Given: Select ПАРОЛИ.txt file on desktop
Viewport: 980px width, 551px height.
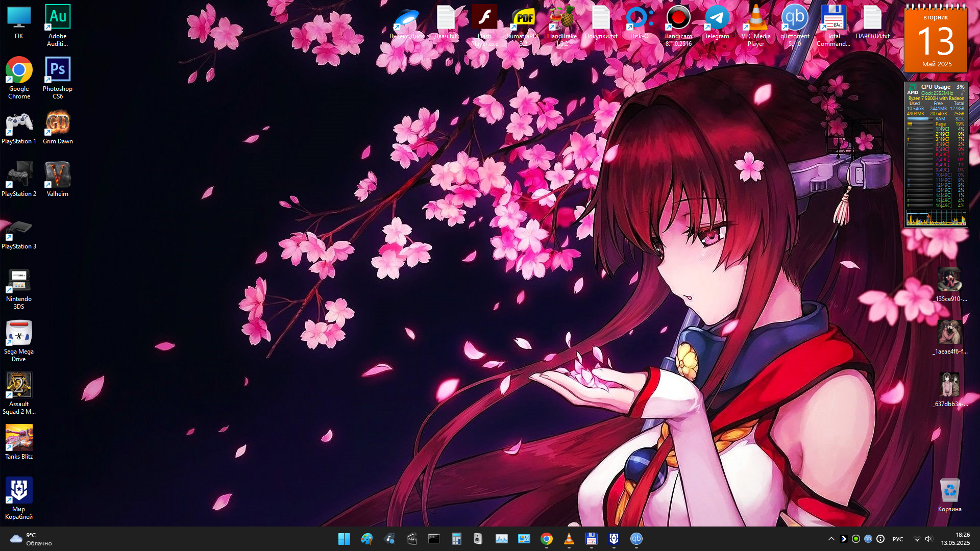Looking at the screenshot, I should 872,23.
